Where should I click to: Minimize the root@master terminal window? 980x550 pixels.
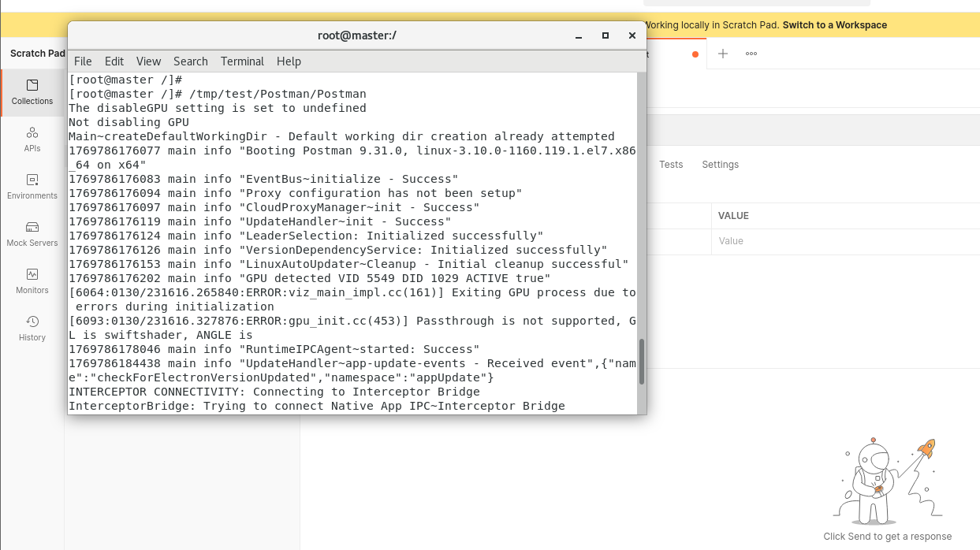[579, 35]
